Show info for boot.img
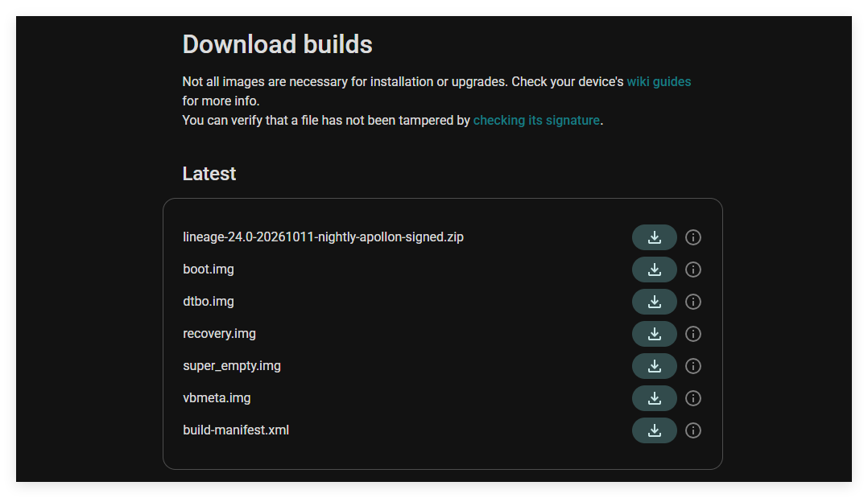 tap(693, 270)
